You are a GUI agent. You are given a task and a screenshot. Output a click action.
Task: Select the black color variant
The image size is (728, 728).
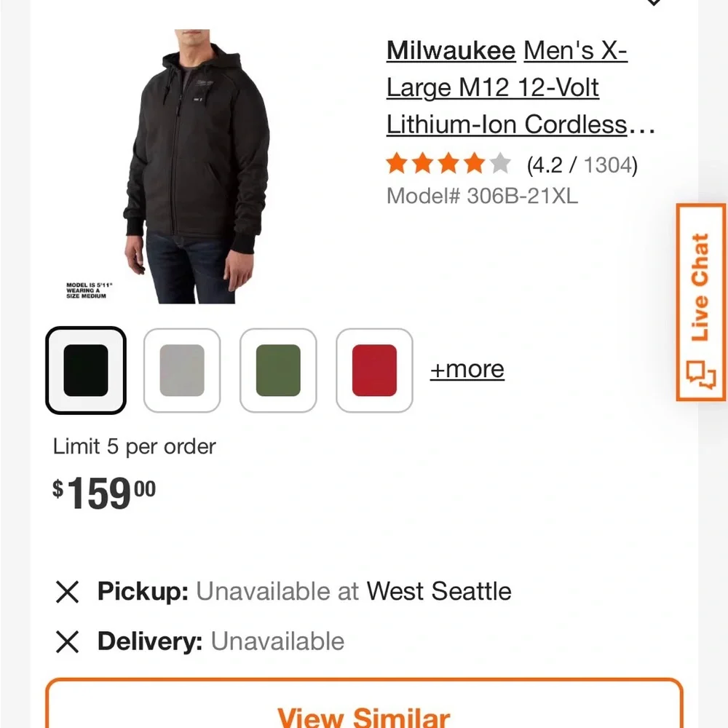pos(85,370)
